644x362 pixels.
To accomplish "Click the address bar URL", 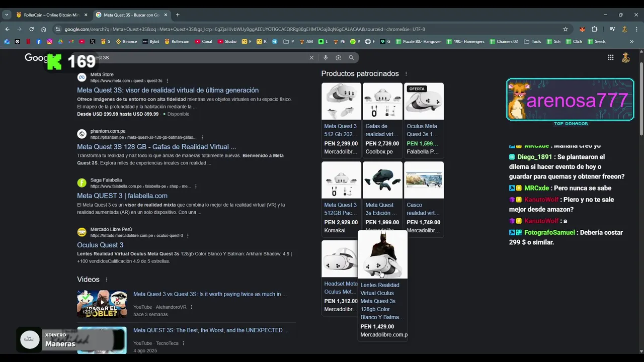I will coord(245,29).
